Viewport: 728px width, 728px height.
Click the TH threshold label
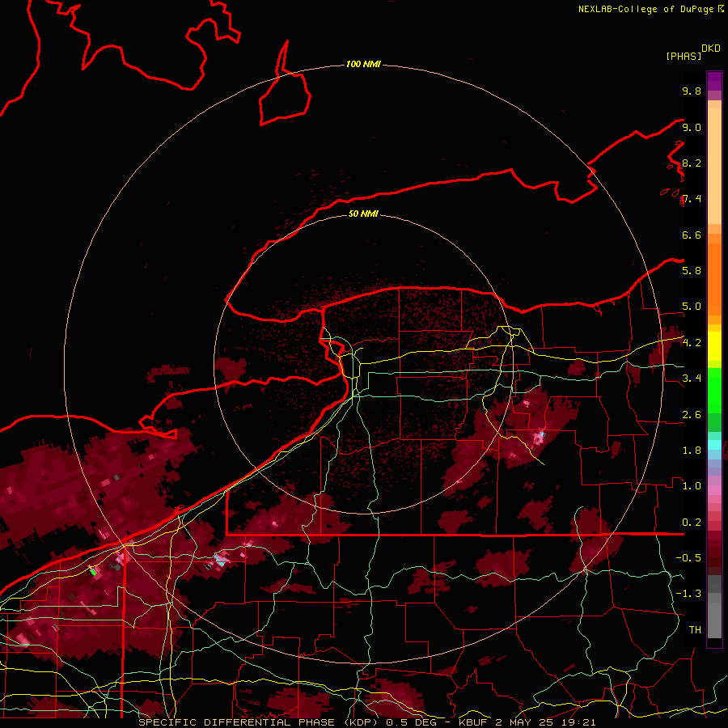[x=695, y=629]
